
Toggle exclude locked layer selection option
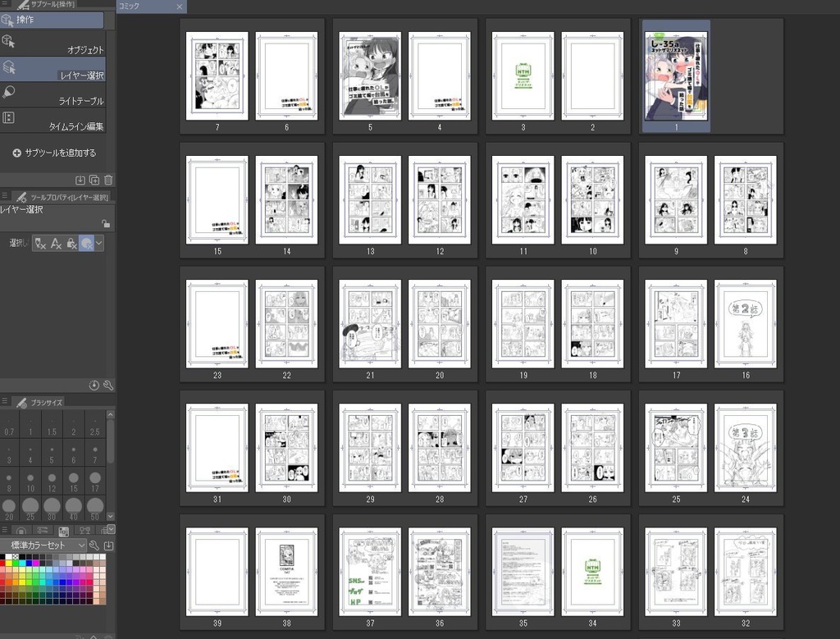[x=71, y=244]
